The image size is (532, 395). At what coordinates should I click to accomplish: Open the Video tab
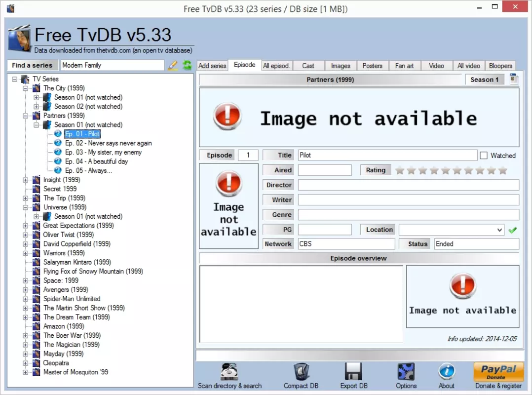click(x=436, y=66)
